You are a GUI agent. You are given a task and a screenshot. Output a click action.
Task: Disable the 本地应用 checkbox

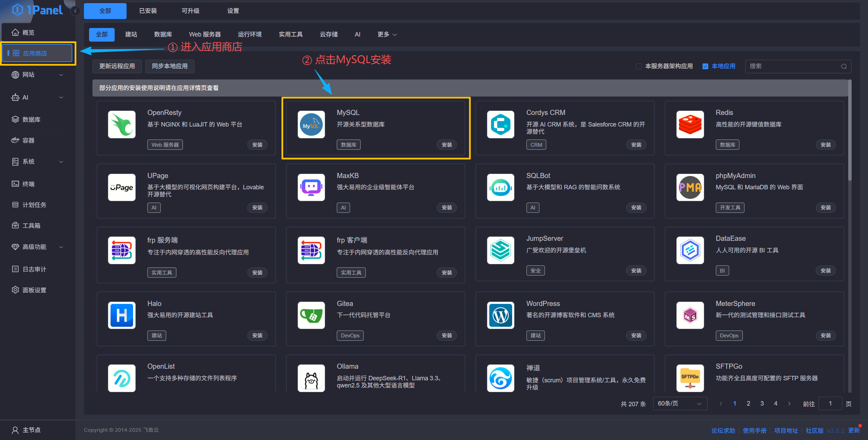point(705,66)
